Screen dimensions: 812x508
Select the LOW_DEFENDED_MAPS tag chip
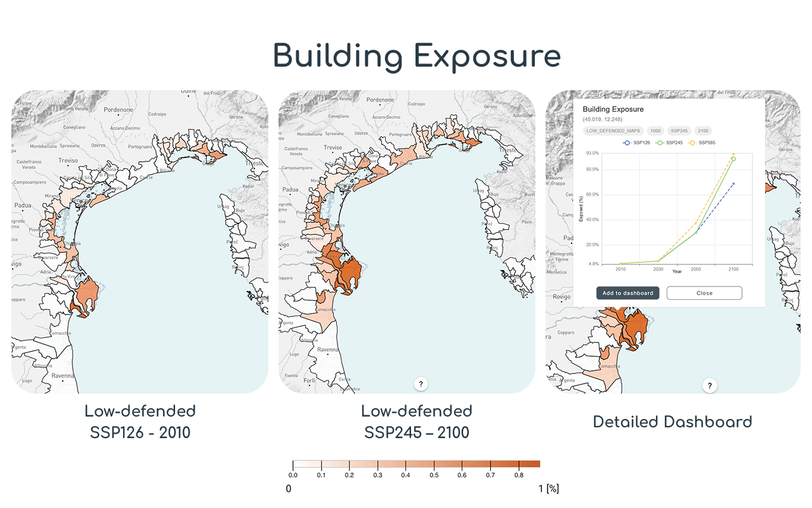click(613, 131)
